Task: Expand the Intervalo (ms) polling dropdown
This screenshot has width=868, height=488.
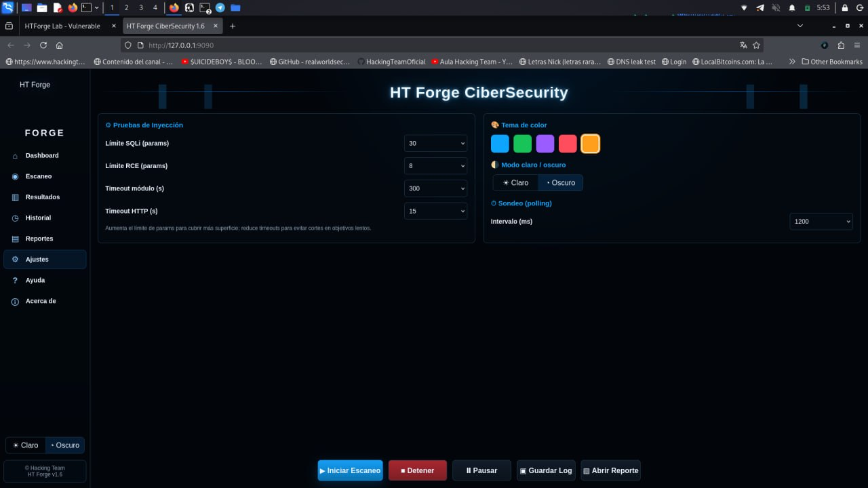Action: [821, 222]
